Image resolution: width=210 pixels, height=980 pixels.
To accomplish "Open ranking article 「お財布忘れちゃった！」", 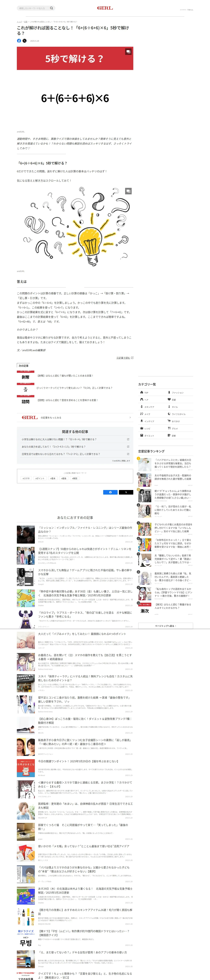I will coord(173,543).
